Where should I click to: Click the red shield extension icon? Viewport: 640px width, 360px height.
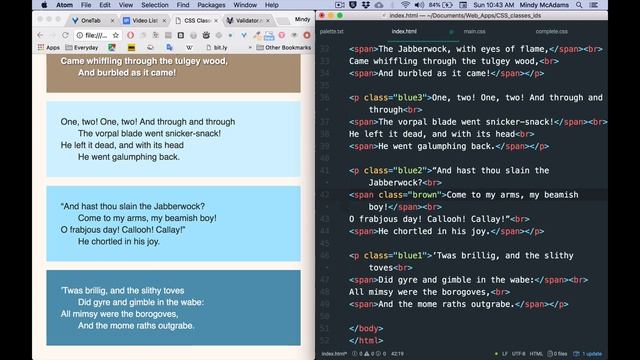click(x=282, y=35)
